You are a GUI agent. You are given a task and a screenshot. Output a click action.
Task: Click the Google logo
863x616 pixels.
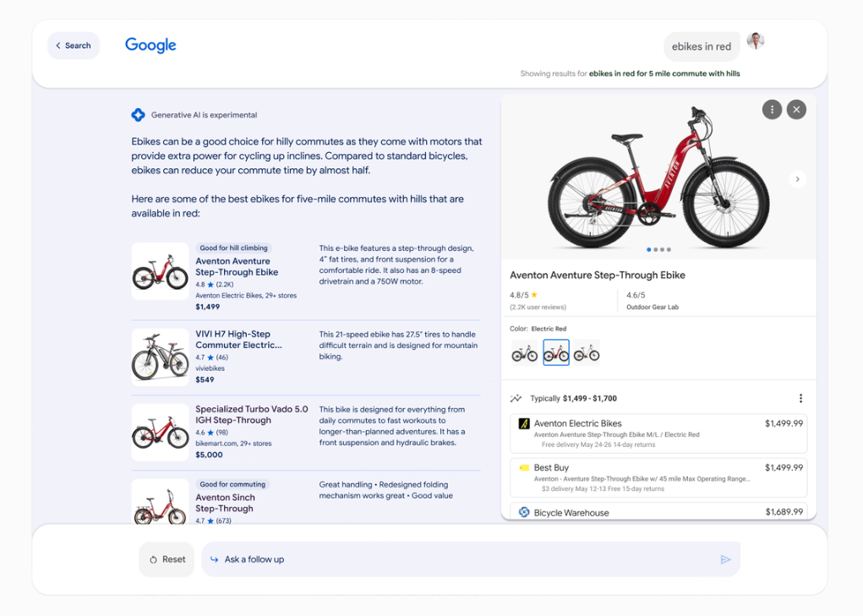(x=150, y=45)
